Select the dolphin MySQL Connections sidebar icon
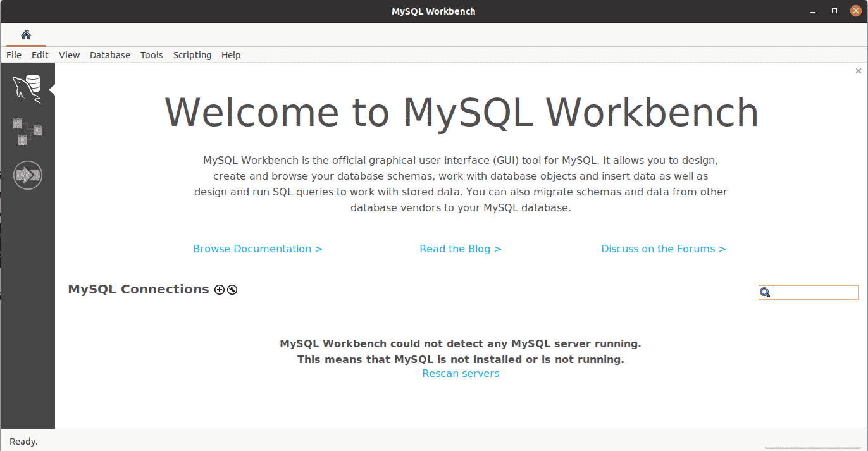This screenshot has width=868, height=451. point(27,89)
